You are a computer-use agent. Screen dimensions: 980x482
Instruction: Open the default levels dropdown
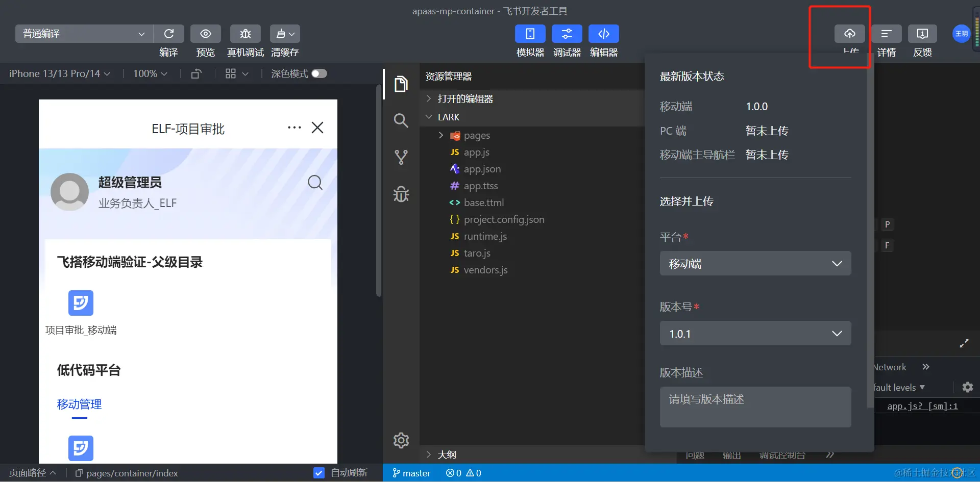tap(900, 388)
